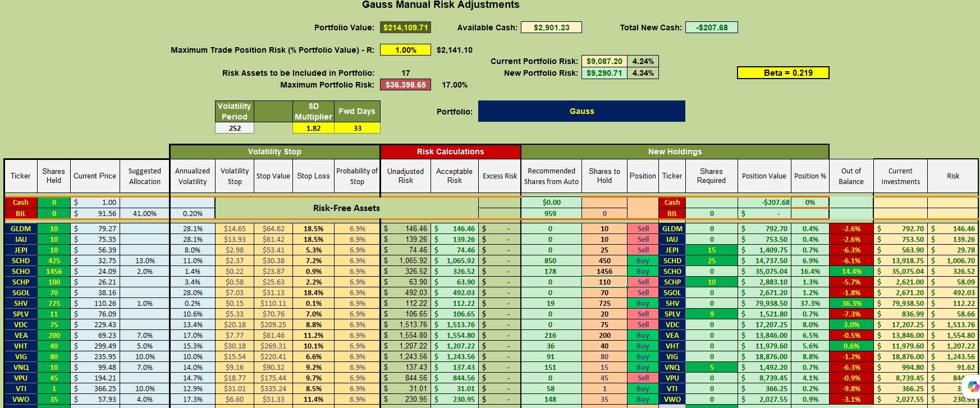The image size is (980, 408).
Task: Open the Copilot icon at sheet corner
Action: coord(973,387)
